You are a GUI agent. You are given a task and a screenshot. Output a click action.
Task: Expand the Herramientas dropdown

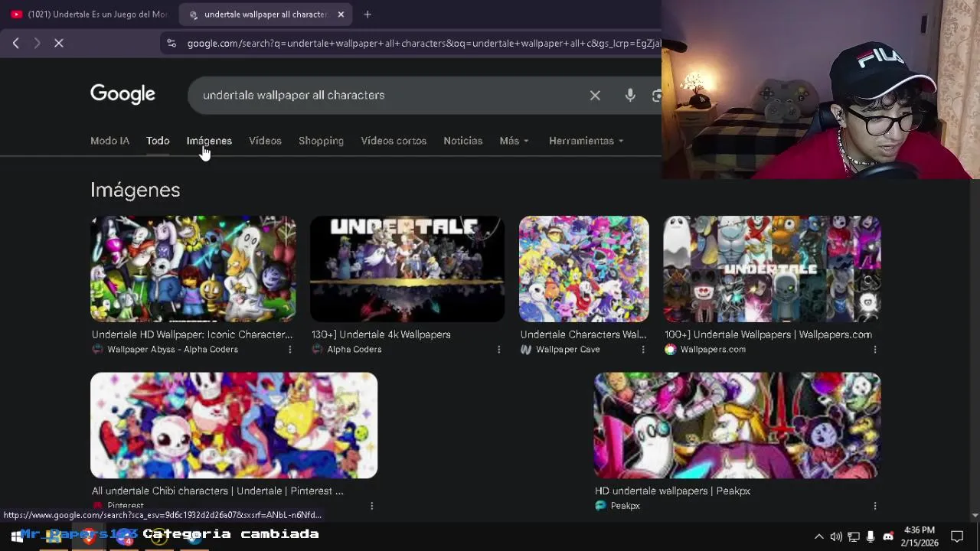pos(586,141)
